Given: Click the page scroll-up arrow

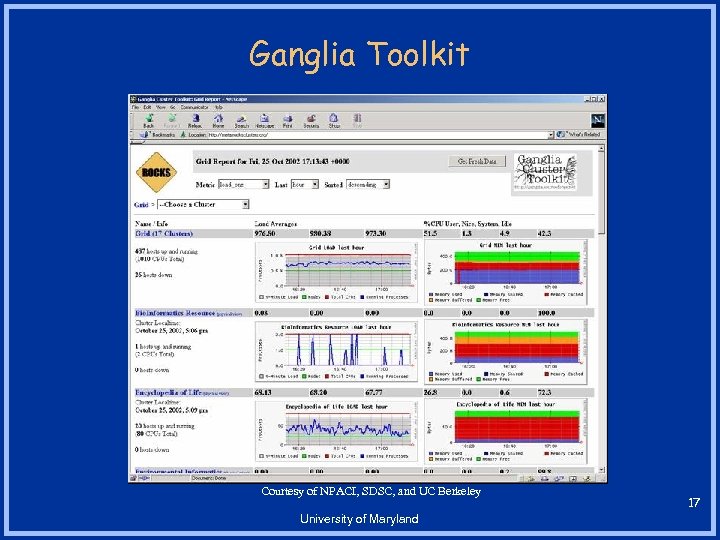Looking at the screenshot, I should click(601, 149).
